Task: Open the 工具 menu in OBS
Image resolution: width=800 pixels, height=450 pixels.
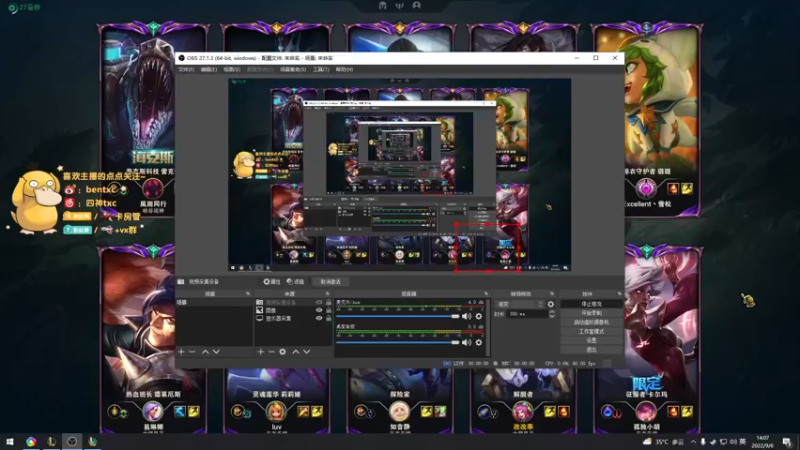Action: tap(321, 69)
